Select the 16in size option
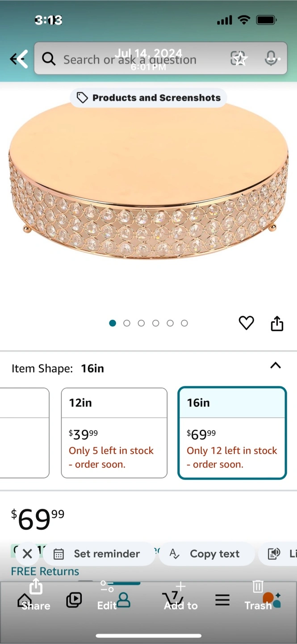The image size is (297, 644). (x=232, y=433)
